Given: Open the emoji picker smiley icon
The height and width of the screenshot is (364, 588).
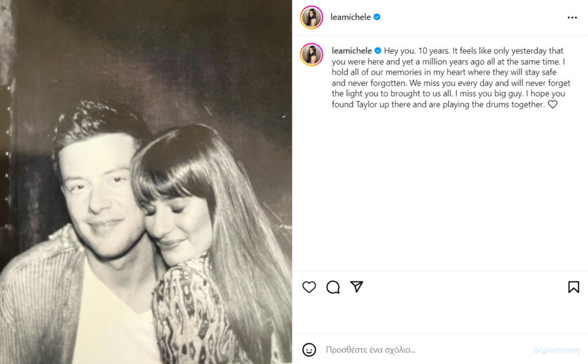Looking at the screenshot, I should click(x=309, y=349).
